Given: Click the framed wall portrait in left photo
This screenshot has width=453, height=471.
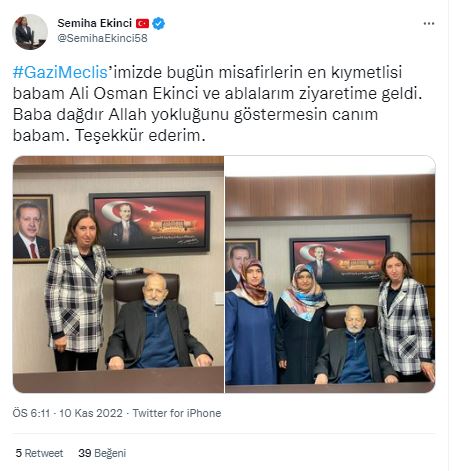Looking at the screenshot, I should click(33, 229).
